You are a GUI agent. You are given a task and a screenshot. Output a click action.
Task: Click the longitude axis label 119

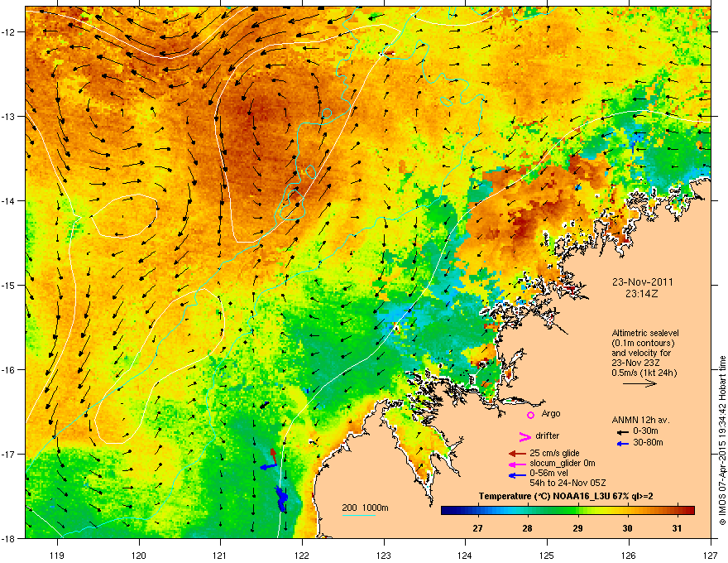click(x=58, y=555)
